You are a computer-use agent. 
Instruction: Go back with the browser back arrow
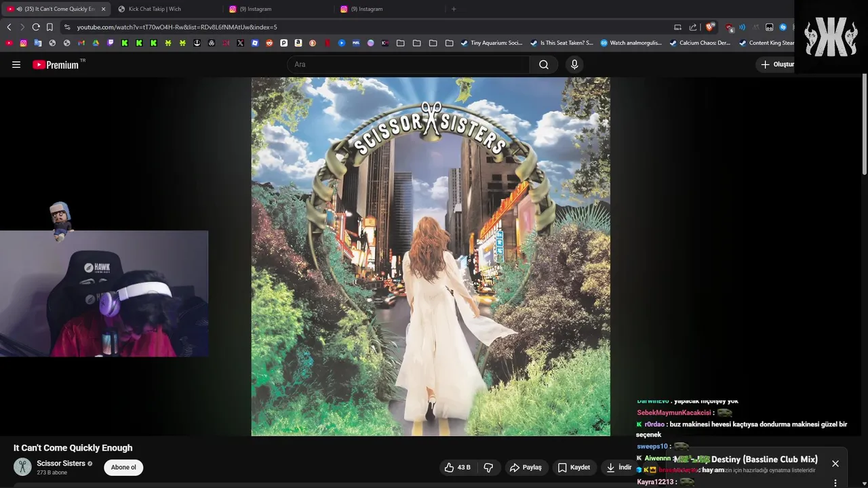click(9, 27)
